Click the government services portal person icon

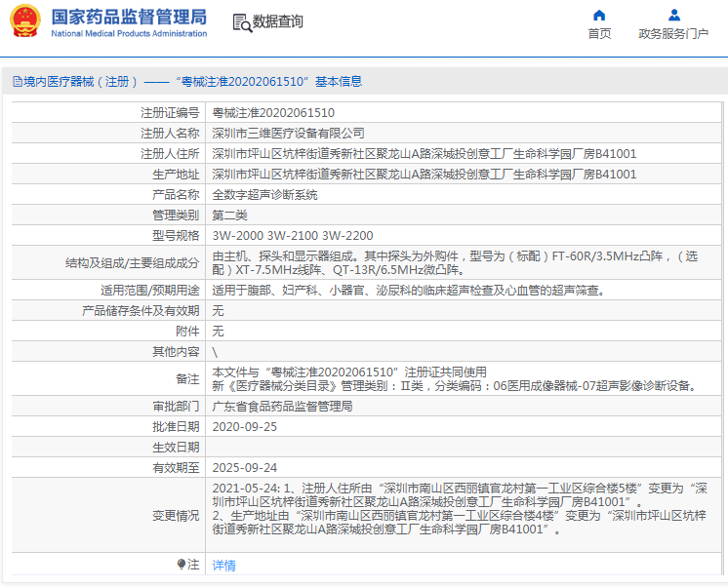(x=673, y=16)
